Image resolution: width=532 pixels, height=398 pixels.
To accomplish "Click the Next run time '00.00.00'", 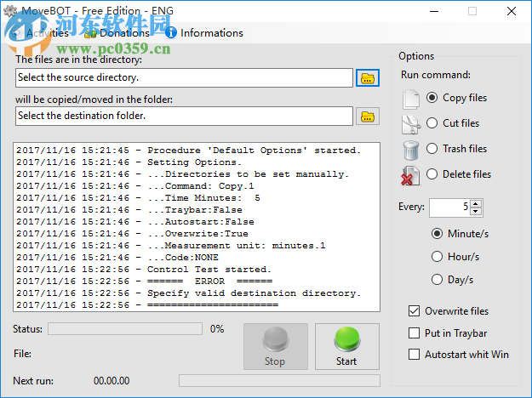I will [112, 381].
